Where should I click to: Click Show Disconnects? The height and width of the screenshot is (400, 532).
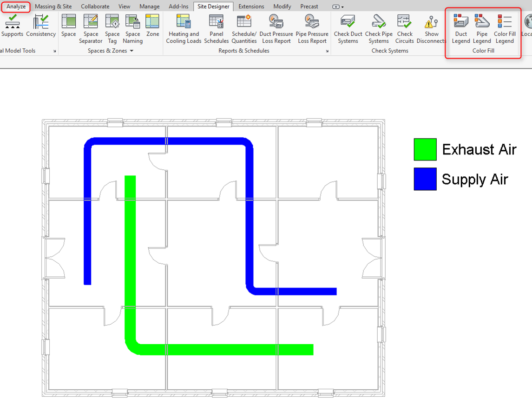pos(431,28)
